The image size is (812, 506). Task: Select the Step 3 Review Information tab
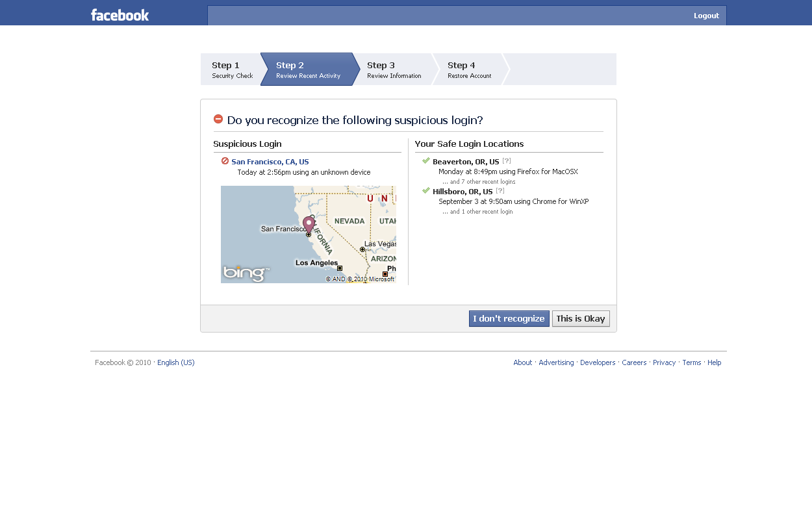click(x=394, y=70)
